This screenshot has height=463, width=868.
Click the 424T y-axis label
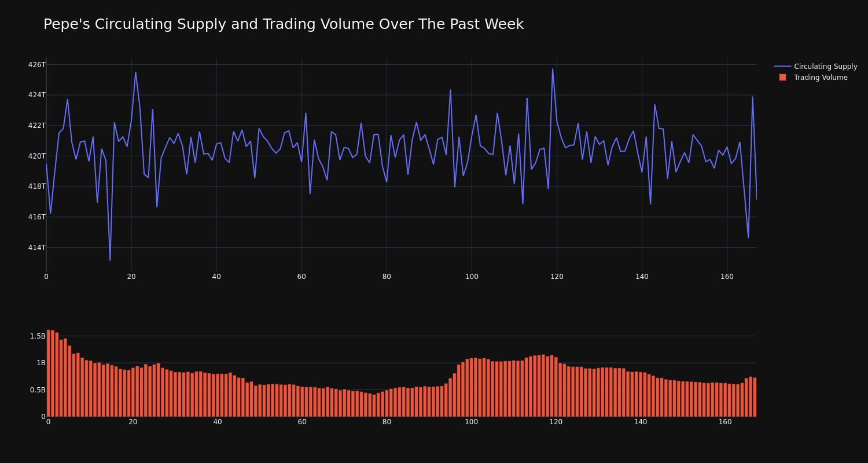pos(36,95)
